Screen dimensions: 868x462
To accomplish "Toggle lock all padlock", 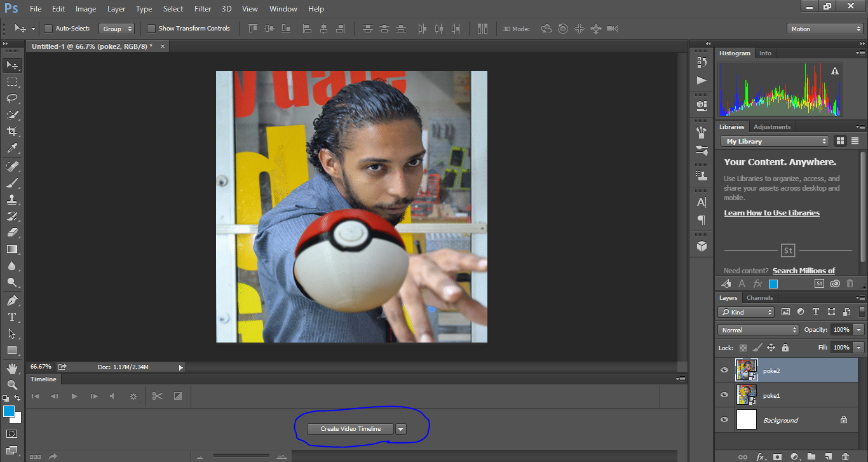I will pos(785,348).
